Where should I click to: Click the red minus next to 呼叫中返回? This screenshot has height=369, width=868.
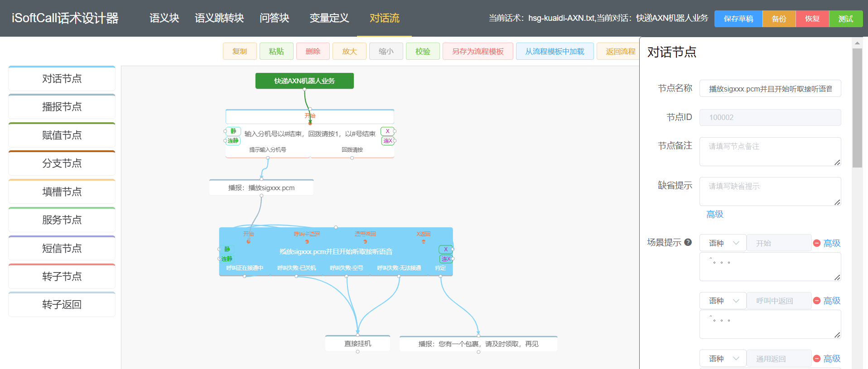(x=817, y=301)
